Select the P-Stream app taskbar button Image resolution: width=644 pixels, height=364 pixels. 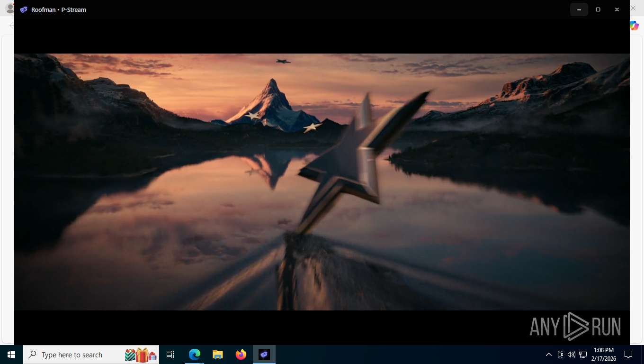264,355
